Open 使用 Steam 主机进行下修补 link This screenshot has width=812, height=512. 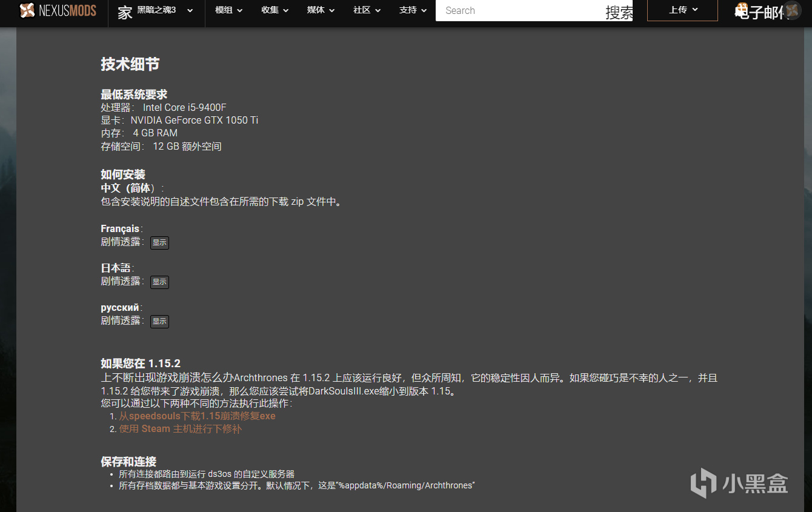point(180,429)
